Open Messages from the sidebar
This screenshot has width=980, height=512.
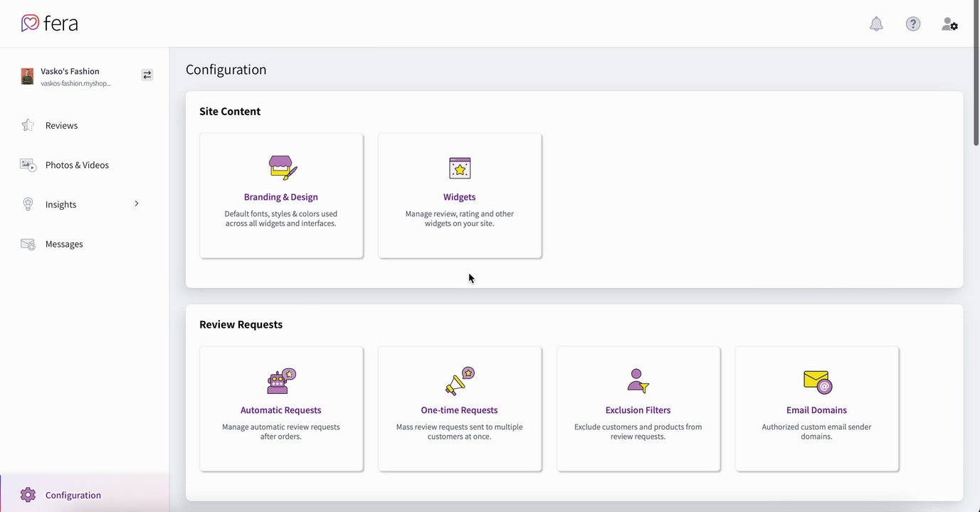click(64, 244)
